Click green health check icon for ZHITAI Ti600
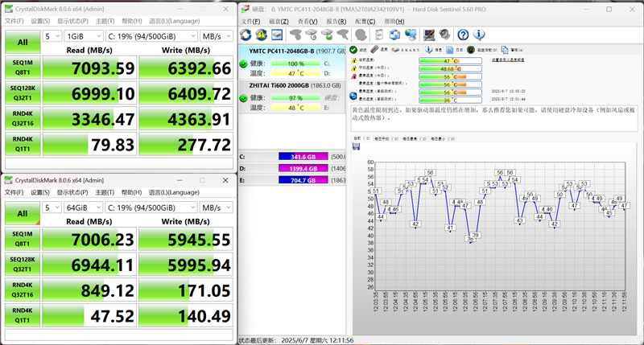 click(243, 98)
